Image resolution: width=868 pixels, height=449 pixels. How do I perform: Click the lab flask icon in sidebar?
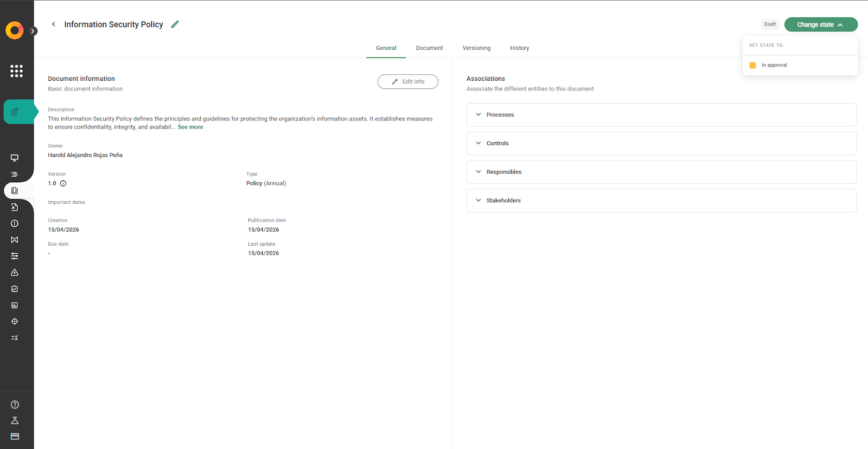[x=15, y=420]
